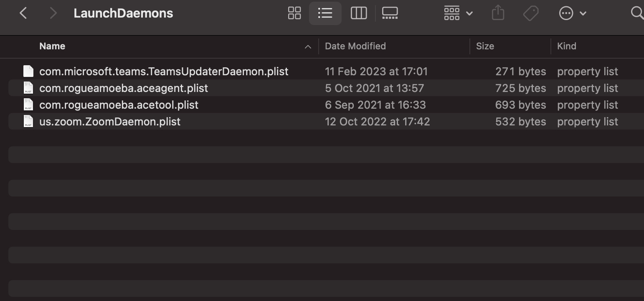This screenshot has width=644, height=301.
Task: Click the Search magnifier icon
Action: pyautogui.click(x=636, y=13)
